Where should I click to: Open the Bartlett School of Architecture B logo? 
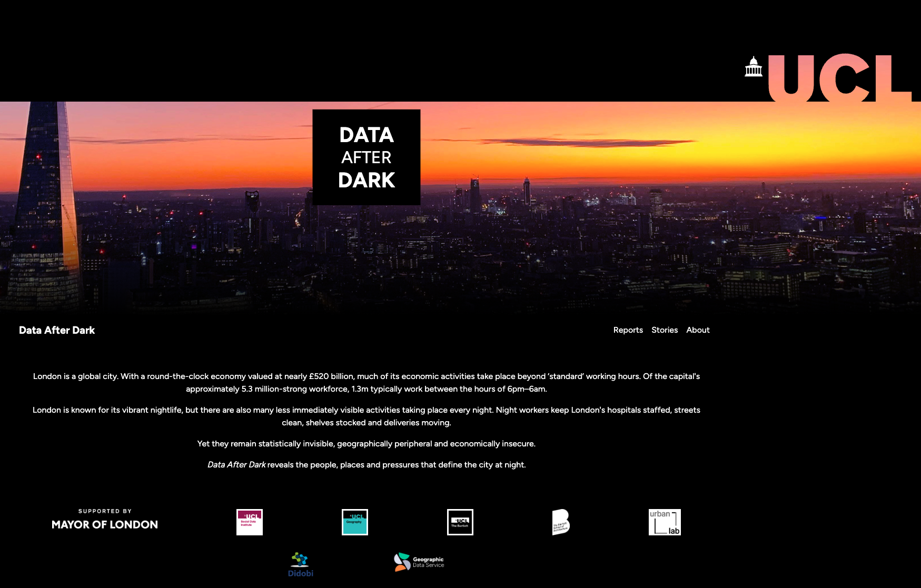pyautogui.click(x=561, y=522)
